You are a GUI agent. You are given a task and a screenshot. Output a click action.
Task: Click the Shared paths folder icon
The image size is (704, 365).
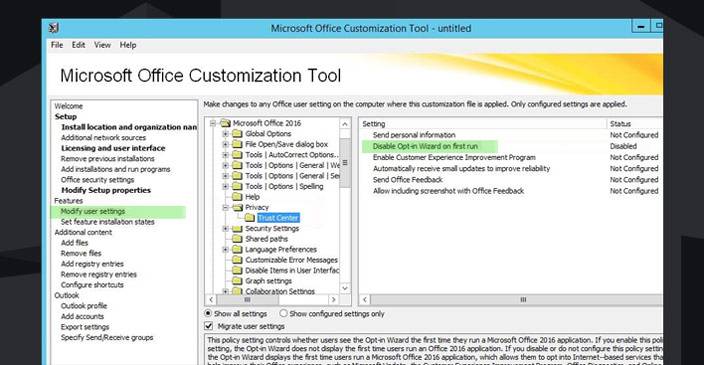[238, 239]
